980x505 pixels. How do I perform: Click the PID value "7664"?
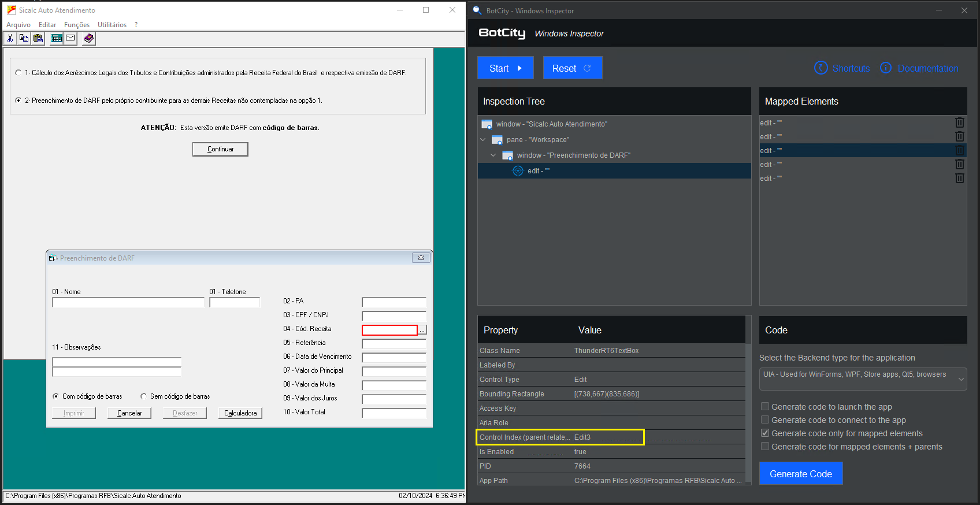tap(582, 466)
